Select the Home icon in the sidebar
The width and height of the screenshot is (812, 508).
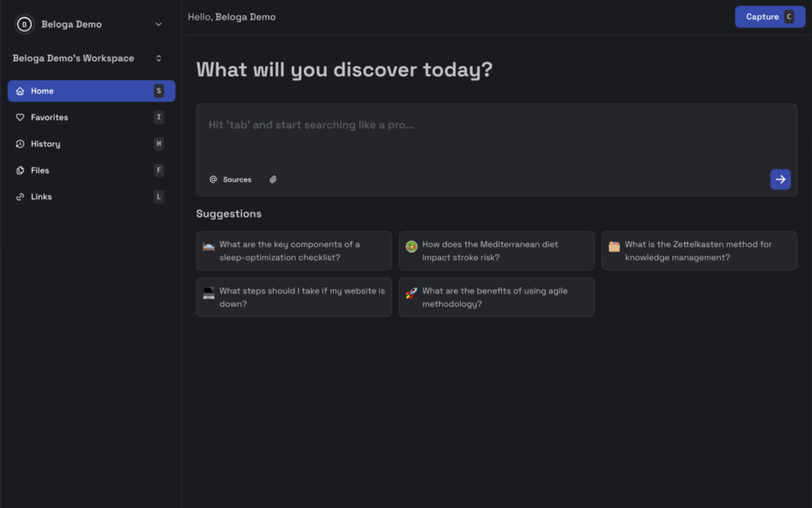pos(21,90)
